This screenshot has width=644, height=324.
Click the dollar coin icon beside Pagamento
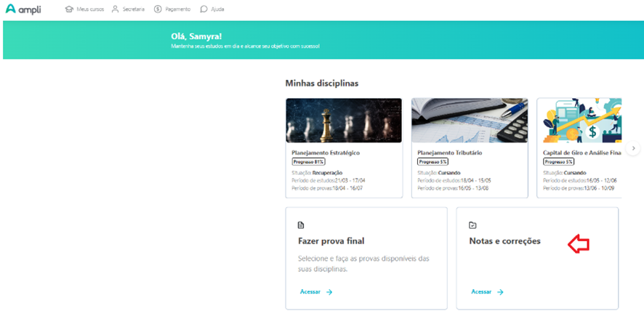click(x=158, y=9)
